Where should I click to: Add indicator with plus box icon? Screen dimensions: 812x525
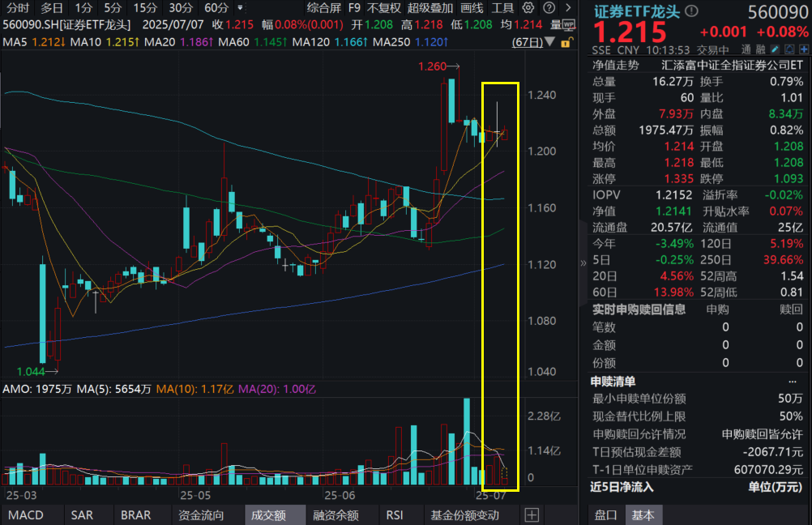pos(532,515)
